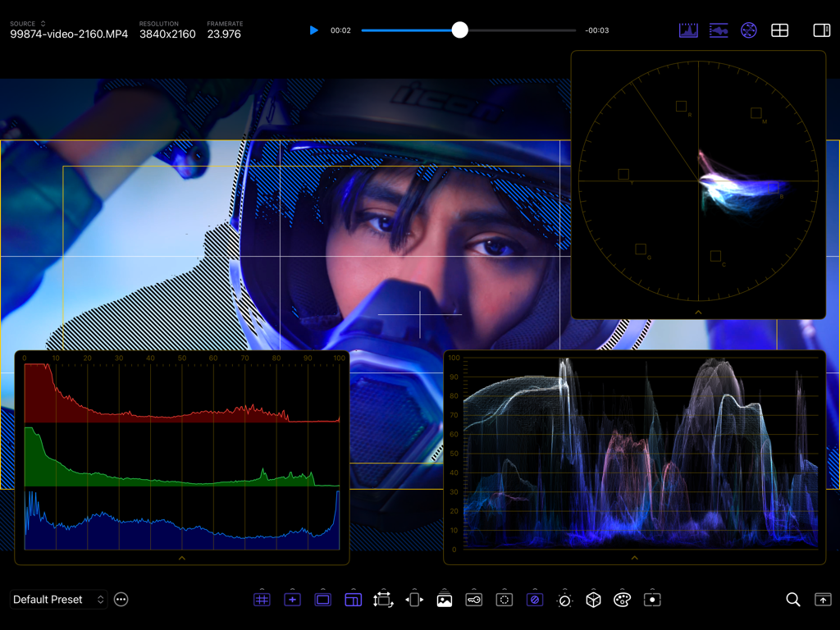Collapse the histogram panel via its chevron

tap(181, 559)
